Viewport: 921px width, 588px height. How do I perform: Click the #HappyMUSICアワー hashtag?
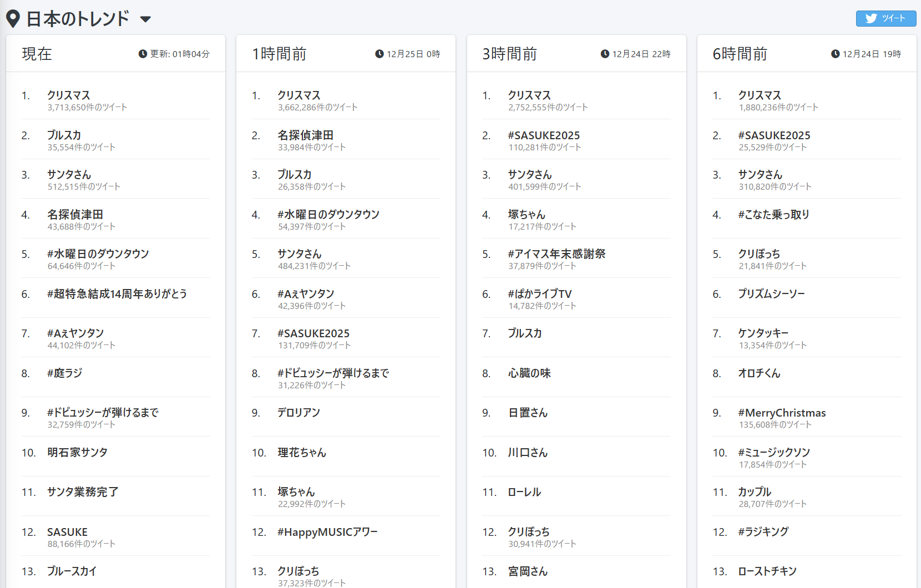click(327, 532)
